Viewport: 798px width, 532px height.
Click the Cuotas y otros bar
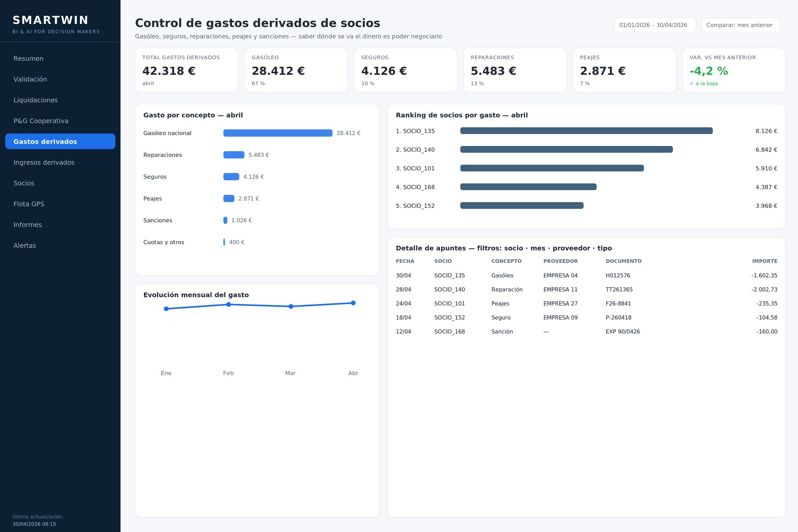point(224,242)
